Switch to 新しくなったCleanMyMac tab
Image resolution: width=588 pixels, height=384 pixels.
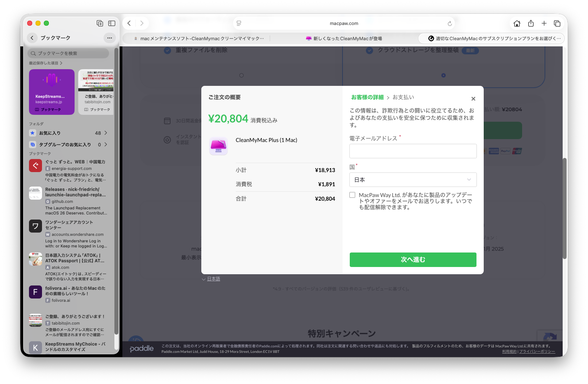(x=344, y=39)
